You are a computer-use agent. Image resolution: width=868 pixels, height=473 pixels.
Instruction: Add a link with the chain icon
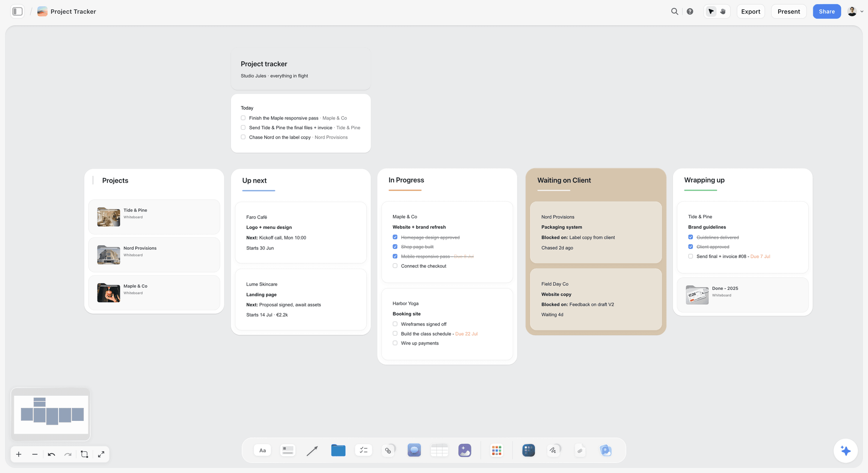(388, 450)
